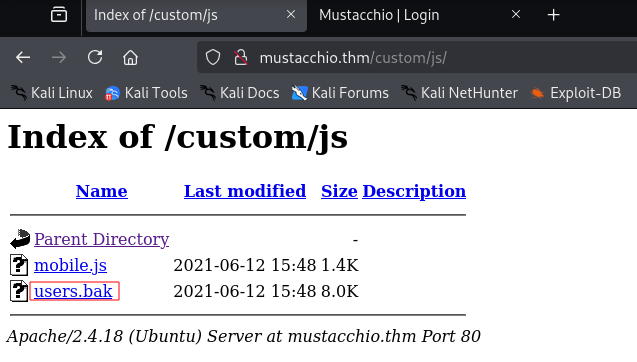Sort listing by Size column
Screen dimensions: 637x362
(339, 191)
